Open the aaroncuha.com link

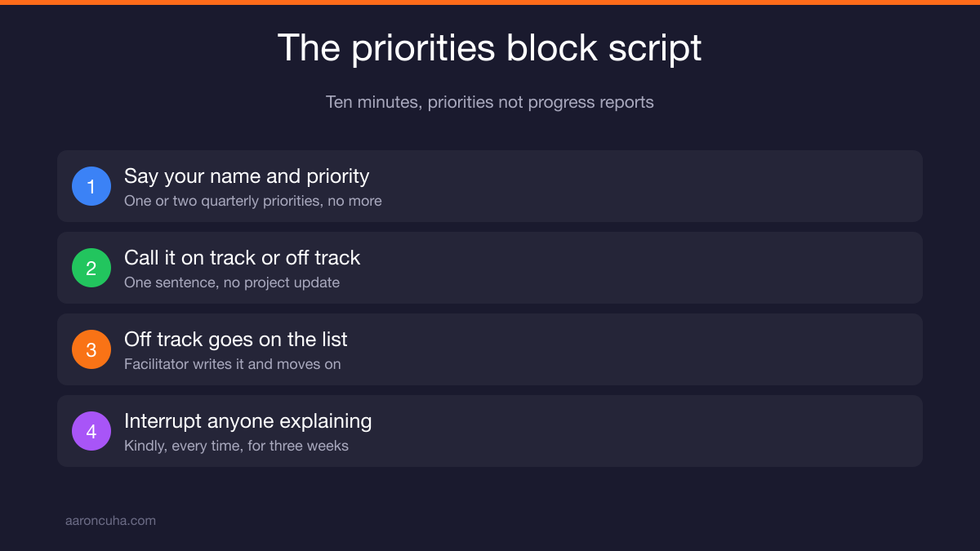point(110,520)
